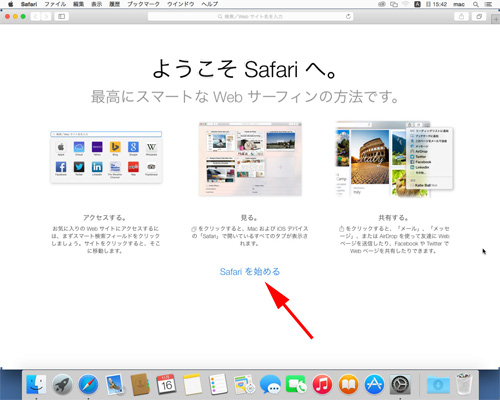Open the Share button in toolbar
Screen dimensions: 500x400
[461, 16]
